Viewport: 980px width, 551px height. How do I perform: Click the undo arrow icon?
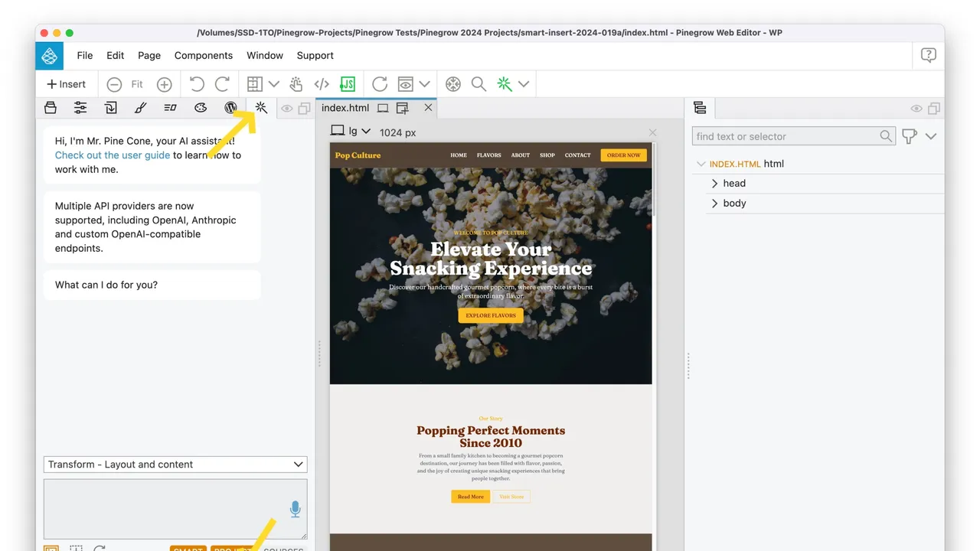(x=197, y=84)
